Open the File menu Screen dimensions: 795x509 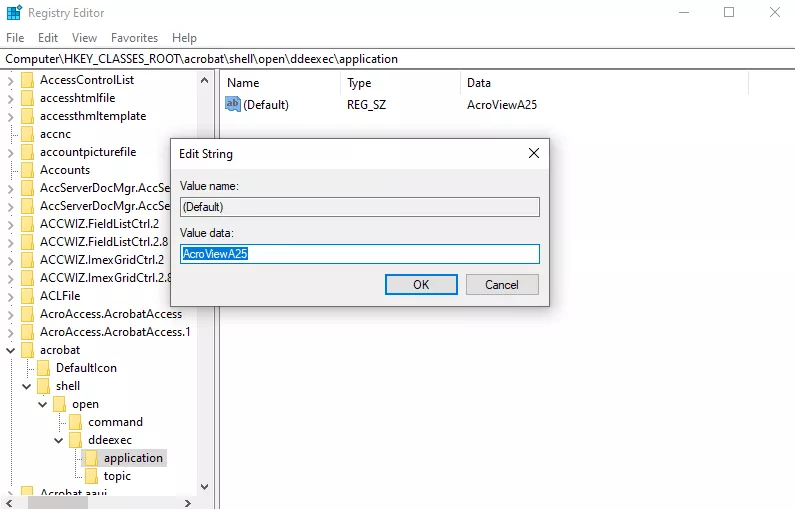pos(15,38)
